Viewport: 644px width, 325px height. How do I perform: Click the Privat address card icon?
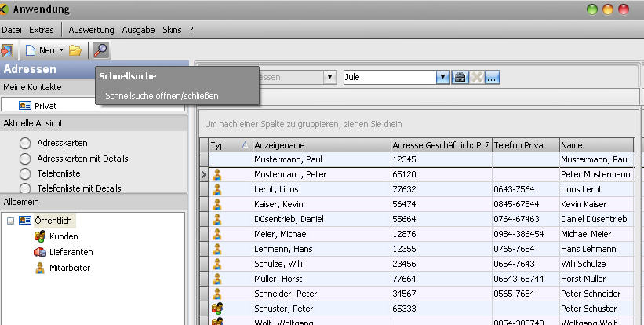click(x=25, y=106)
